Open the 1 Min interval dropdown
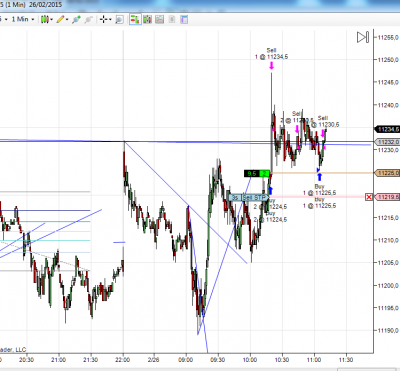400x371 pixels. (23, 19)
